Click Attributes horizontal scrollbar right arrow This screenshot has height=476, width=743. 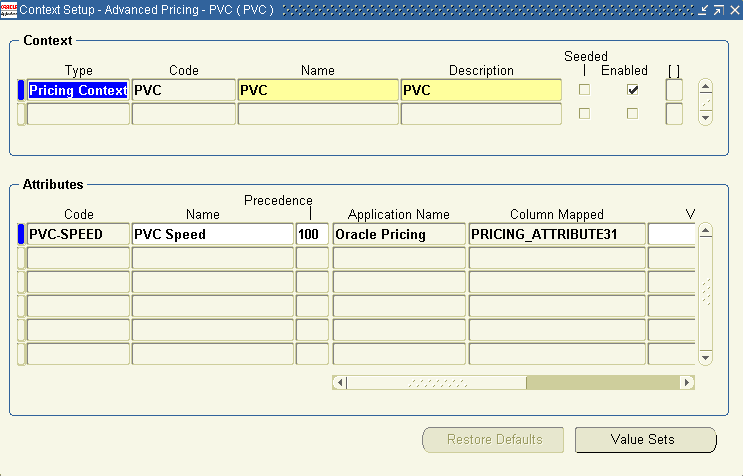point(687,382)
